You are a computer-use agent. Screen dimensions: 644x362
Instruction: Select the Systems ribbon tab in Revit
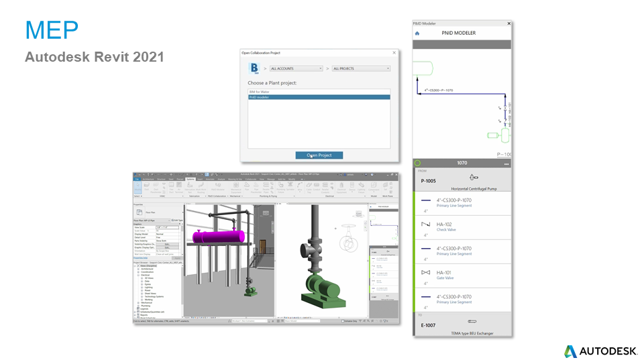click(190, 179)
